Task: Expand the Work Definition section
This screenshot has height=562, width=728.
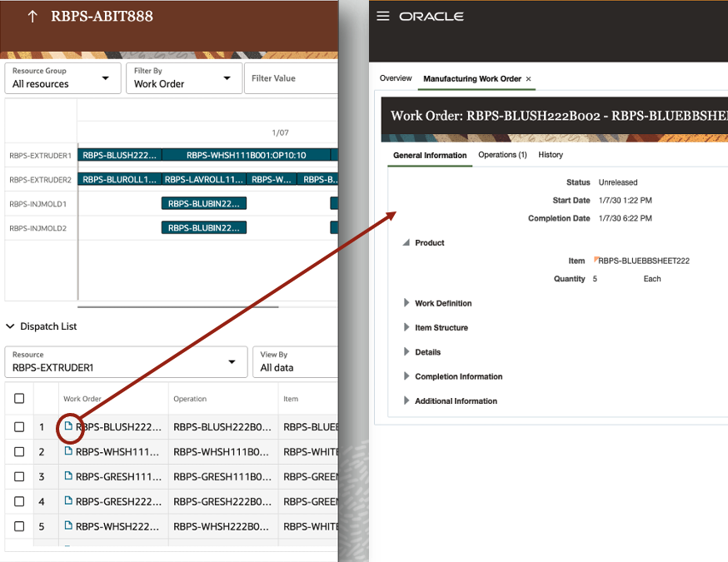Action: pyautogui.click(x=406, y=302)
